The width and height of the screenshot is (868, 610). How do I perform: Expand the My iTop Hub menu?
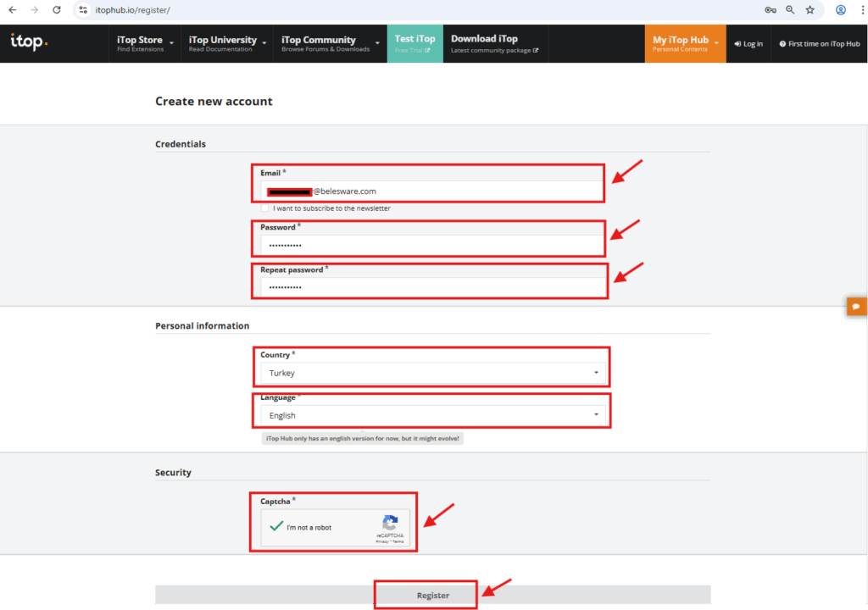point(685,43)
